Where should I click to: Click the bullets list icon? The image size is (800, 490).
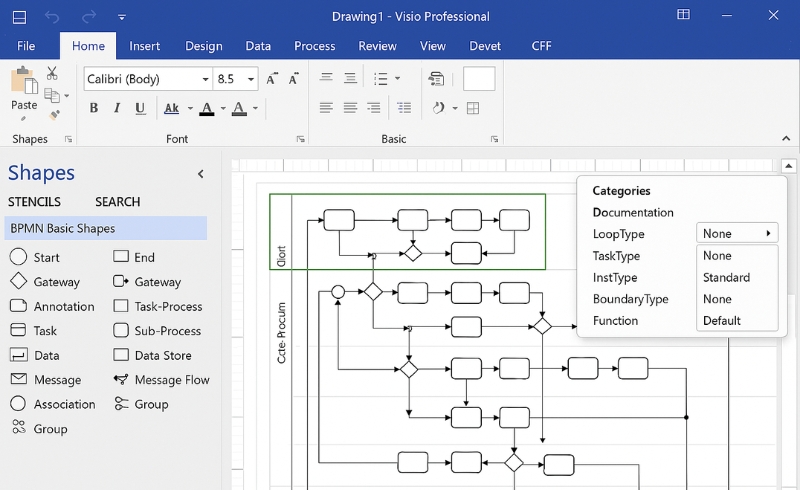(381, 79)
